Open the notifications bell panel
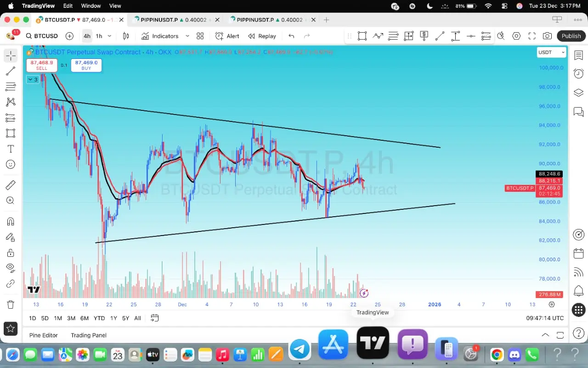 tap(578, 291)
